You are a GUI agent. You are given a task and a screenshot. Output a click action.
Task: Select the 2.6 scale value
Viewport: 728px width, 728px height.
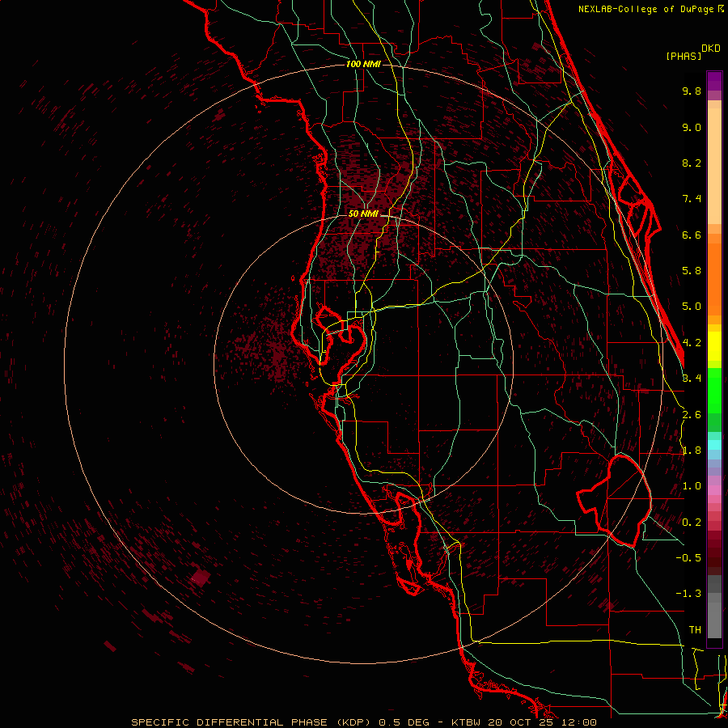pyautogui.click(x=692, y=415)
